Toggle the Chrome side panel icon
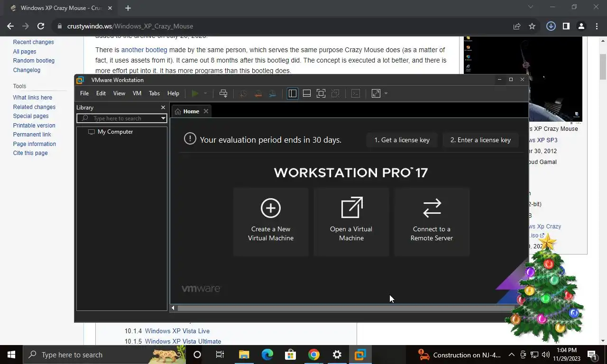Image resolution: width=607 pixels, height=364 pixels. pyautogui.click(x=566, y=26)
